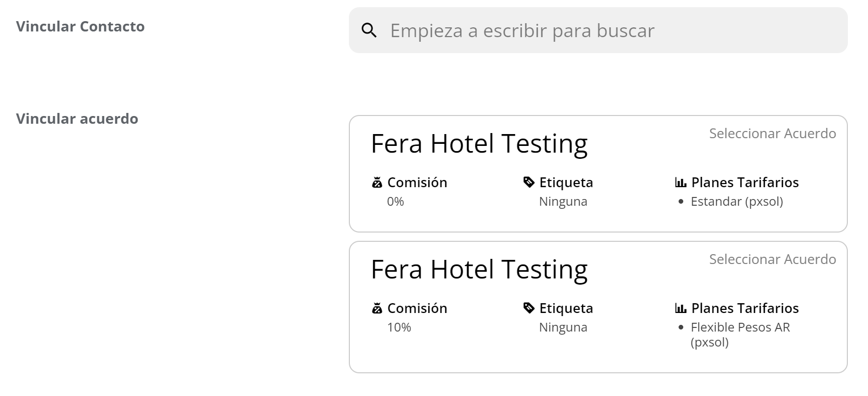
Task: Click the Planes Tarifarios chart icon above Estandar
Action: (681, 183)
